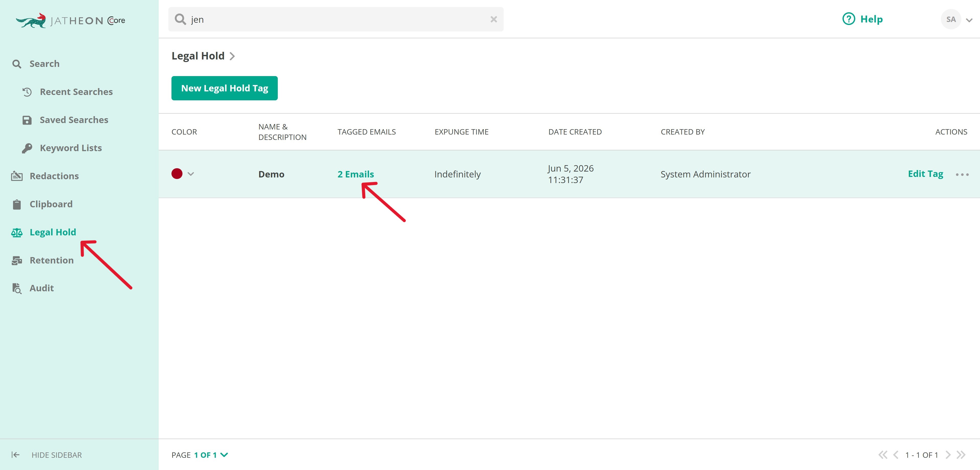
Task: Click the Keyword Lists key icon
Action: click(27, 148)
